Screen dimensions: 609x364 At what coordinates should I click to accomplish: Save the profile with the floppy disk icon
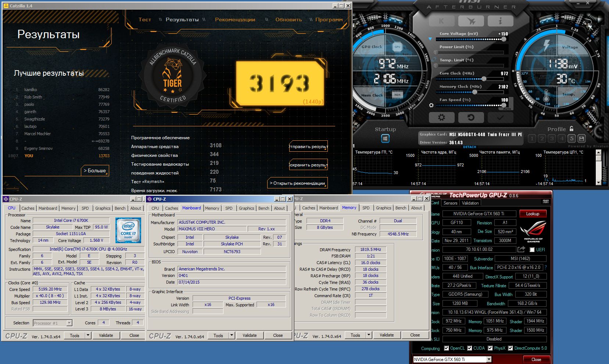pos(581,138)
